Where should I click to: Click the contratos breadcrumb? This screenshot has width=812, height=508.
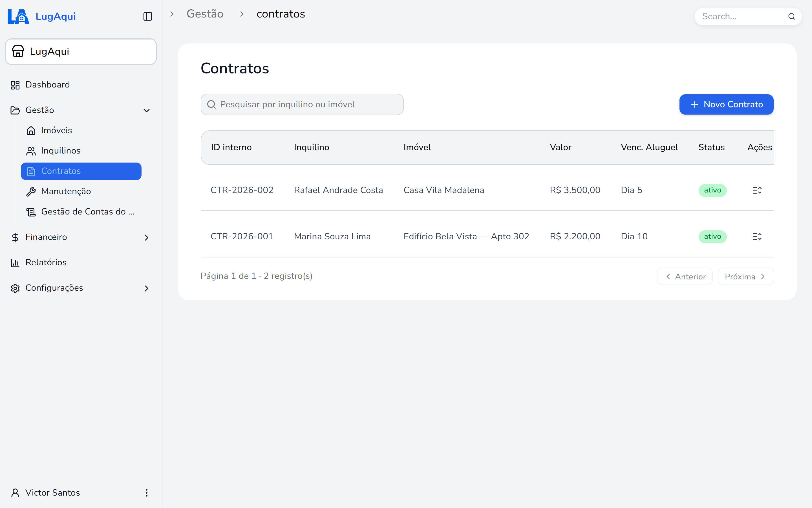coord(281,14)
